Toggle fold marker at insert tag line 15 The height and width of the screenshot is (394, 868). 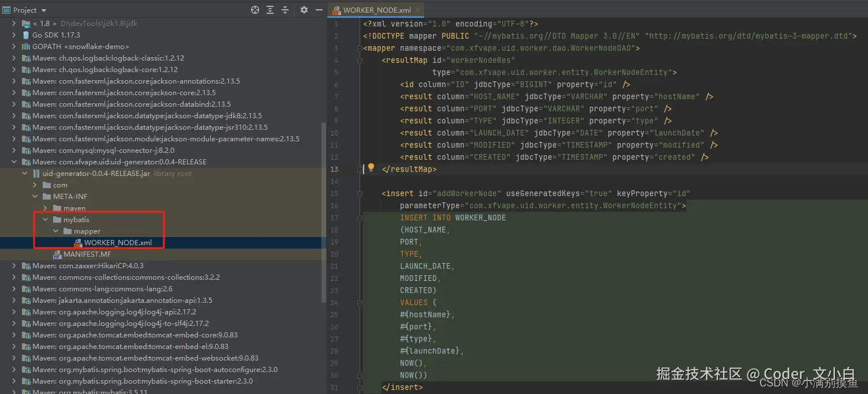coord(359,194)
